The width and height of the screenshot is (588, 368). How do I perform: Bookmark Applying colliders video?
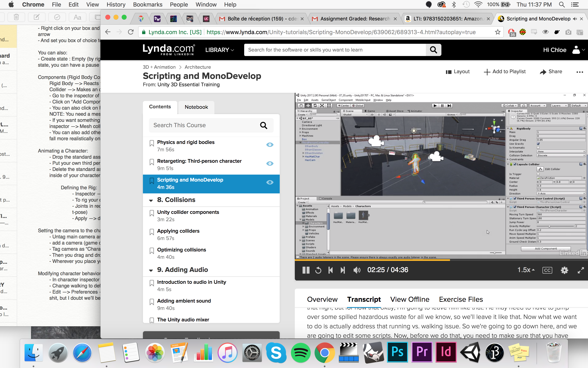152,232
